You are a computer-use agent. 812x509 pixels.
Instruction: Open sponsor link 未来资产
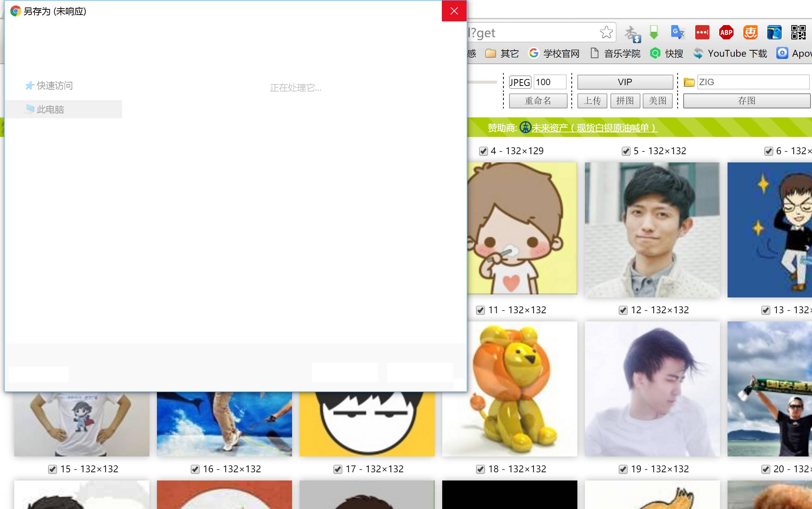tap(594, 128)
